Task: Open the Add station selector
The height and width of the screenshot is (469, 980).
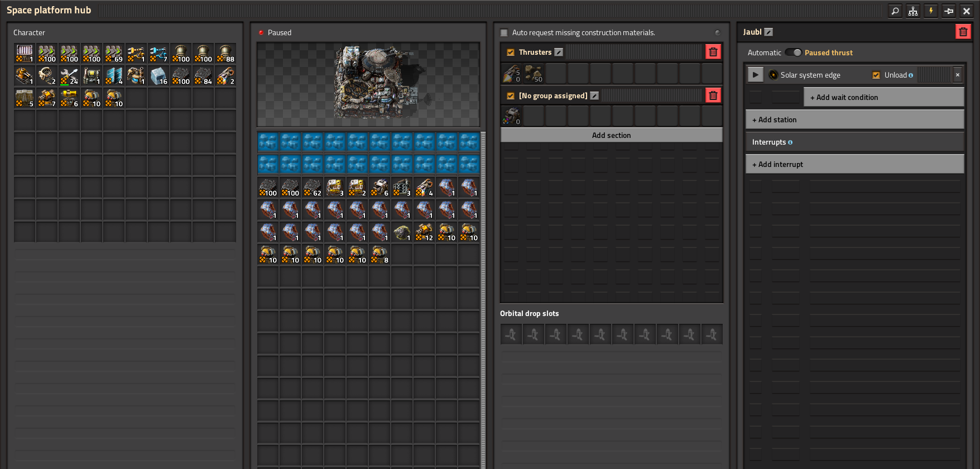Action: (x=854, y=119)
